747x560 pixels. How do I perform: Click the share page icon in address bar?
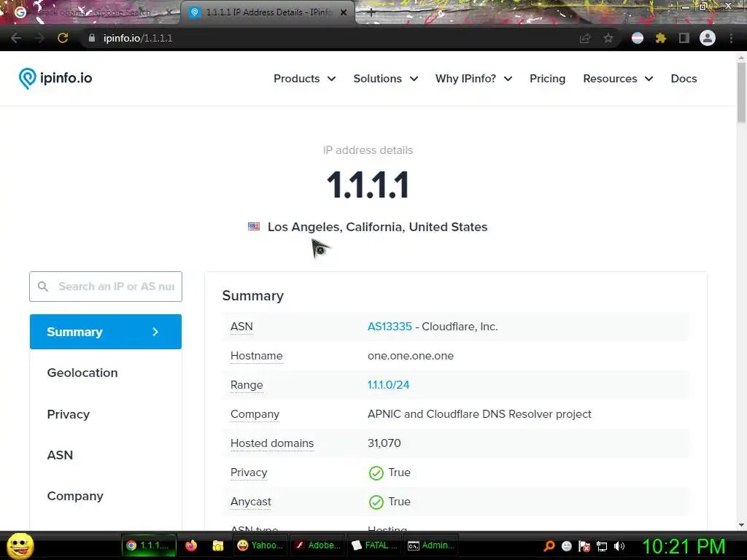[585, 38]
